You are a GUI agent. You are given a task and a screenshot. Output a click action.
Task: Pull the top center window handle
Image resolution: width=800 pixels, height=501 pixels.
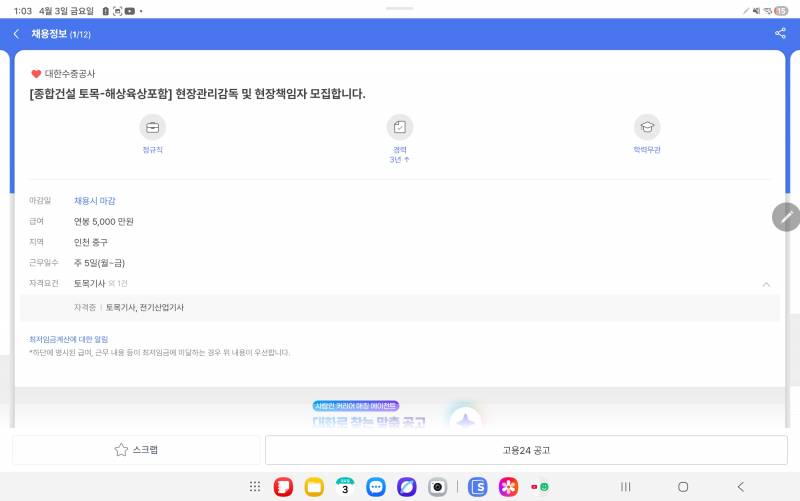pyautogui.click(x=399, y=8)
